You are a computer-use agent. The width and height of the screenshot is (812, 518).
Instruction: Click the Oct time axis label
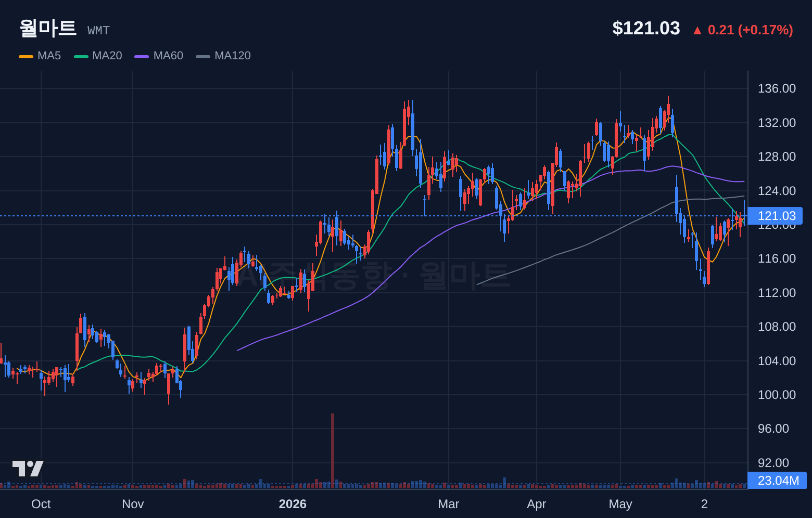coord(41,504)
